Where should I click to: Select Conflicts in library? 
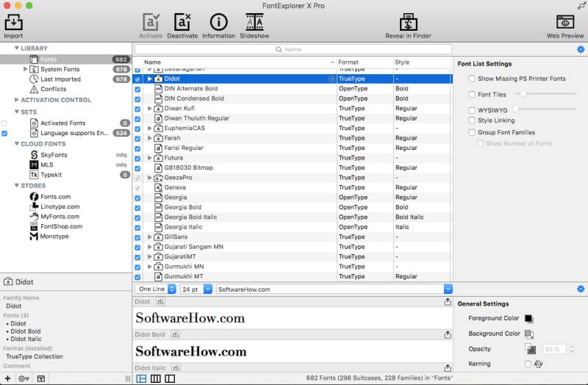(53, 89)
